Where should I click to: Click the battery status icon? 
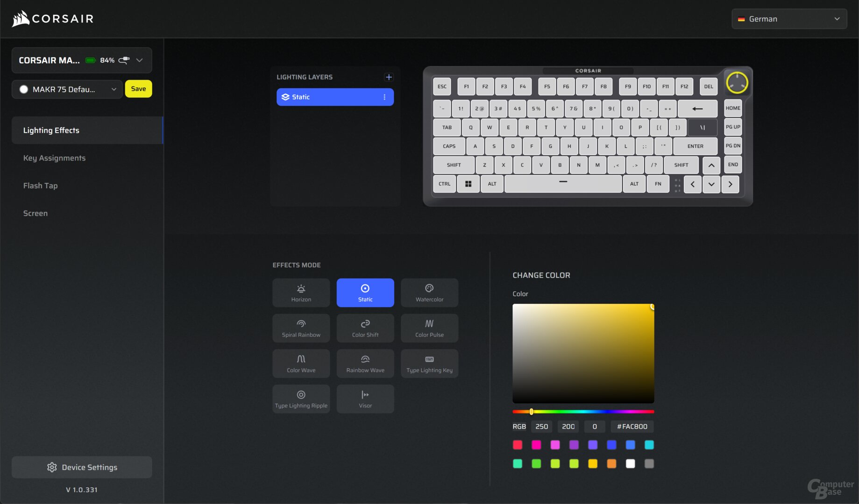[x=91, y=60]
